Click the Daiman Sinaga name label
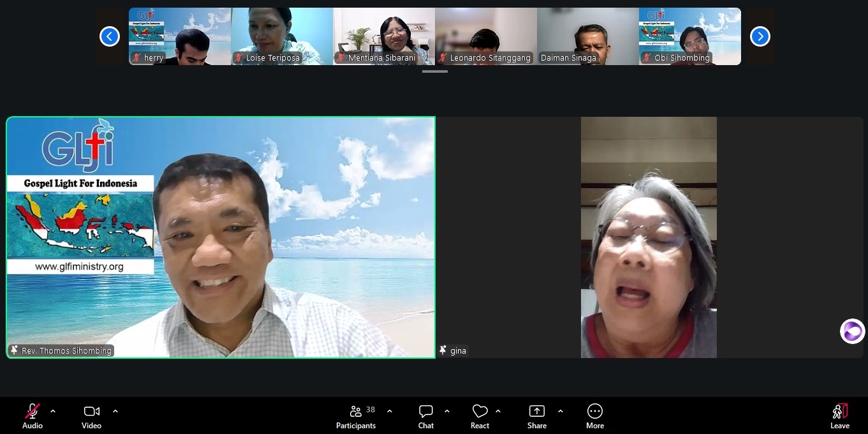Image resolution: width=868 pixels, height=434 pixels. click(x=568, y=58)
